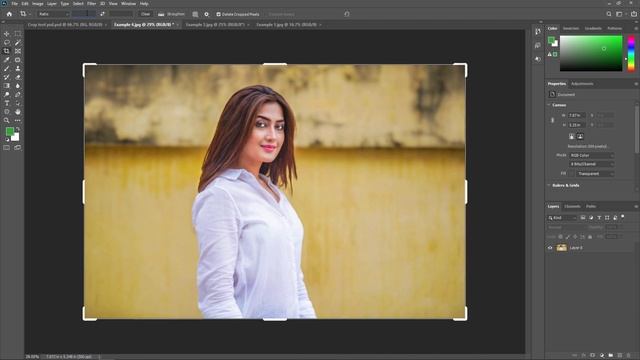Toggle the canvas width-height link icon
640x360 pixels.
click(x=552, y=120)
